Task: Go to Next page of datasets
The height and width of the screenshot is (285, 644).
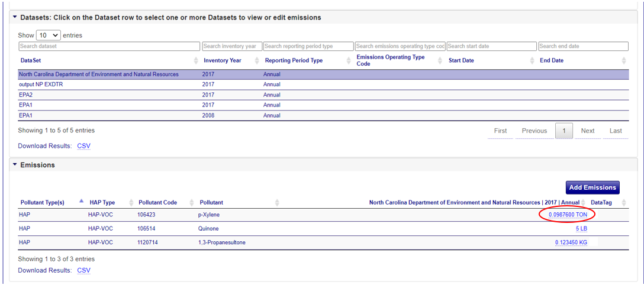Action: point(588,131)
